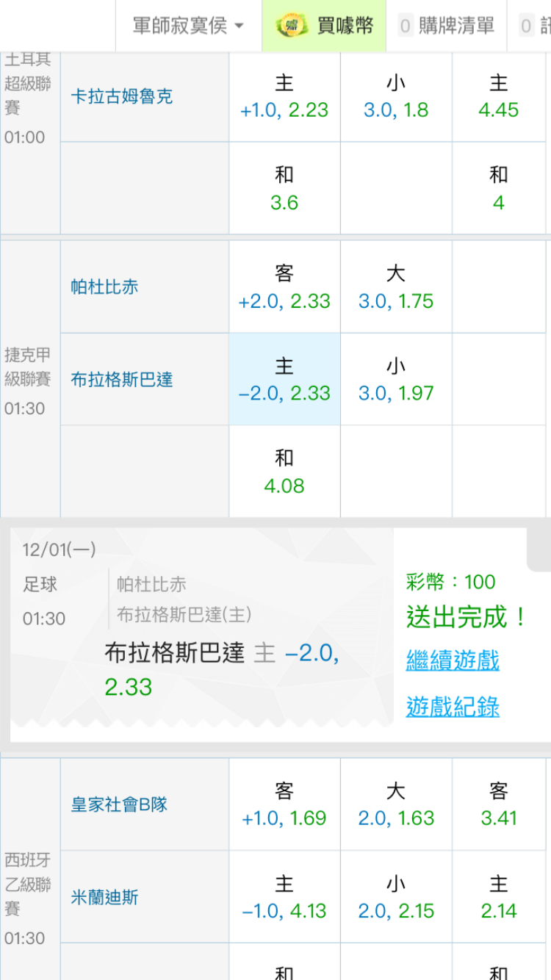Open the 皇家社會B隊 team link
Screen dimensions: 551x980
click(x=119, y=804)
